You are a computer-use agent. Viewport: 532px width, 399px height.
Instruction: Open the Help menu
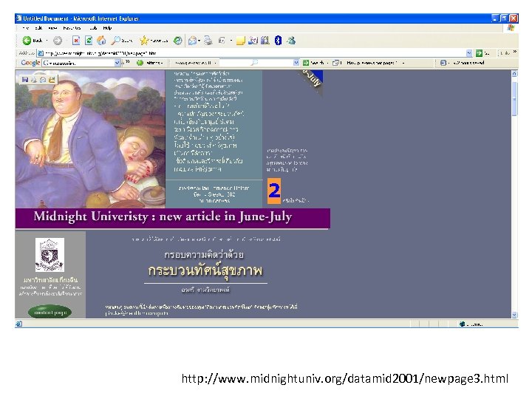point(107,28)
